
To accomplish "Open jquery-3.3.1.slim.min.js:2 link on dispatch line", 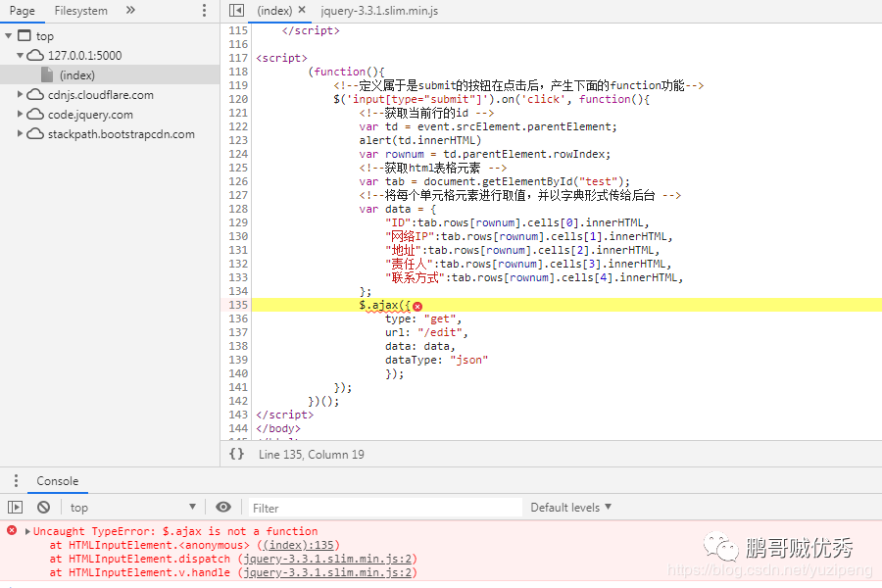I will (327, 559).
